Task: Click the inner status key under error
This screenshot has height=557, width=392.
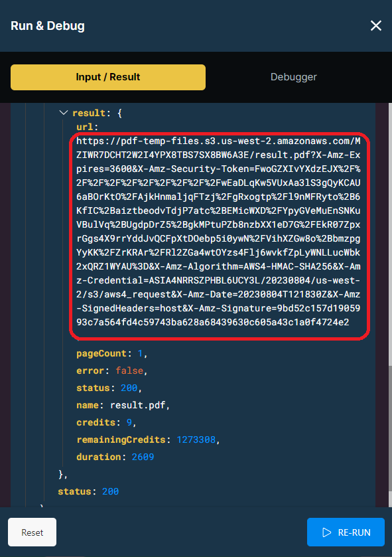Action: point(94,388)
